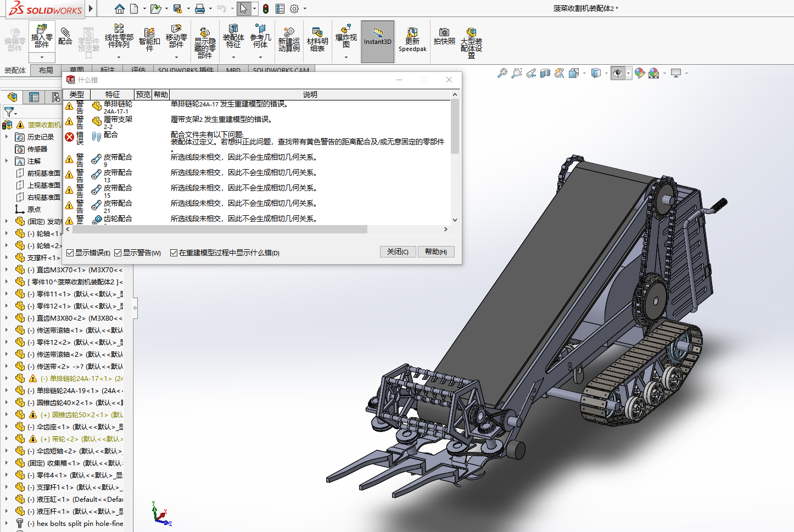Image resolution: width=794 pixels, height=532 pixels.
Task: Click the Take Snapshot (拍快照) icon
Action: coord(444,36)
